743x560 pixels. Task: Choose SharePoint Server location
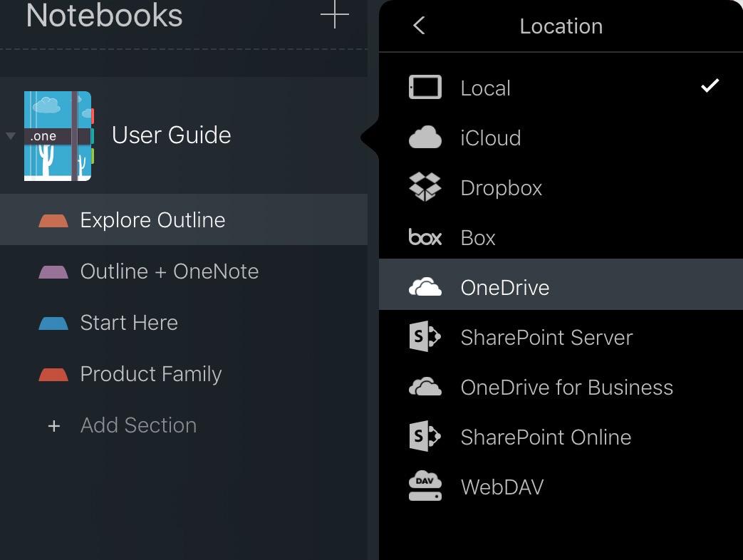tap(561, 337)
